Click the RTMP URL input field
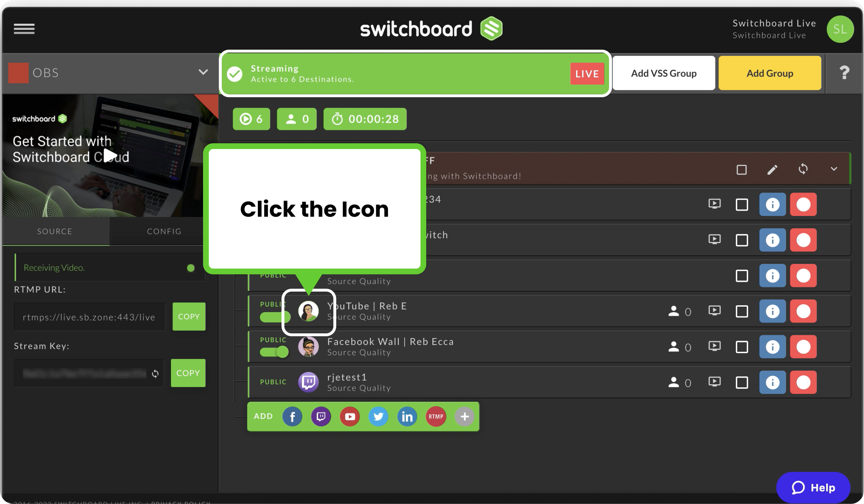The width and height of the screenshot is (864, 504). 89,316
